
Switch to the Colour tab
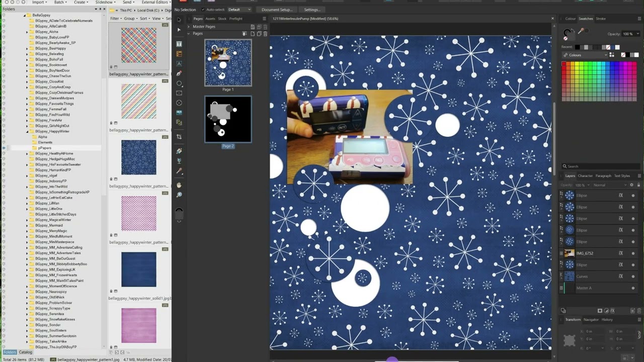[571, 19]
